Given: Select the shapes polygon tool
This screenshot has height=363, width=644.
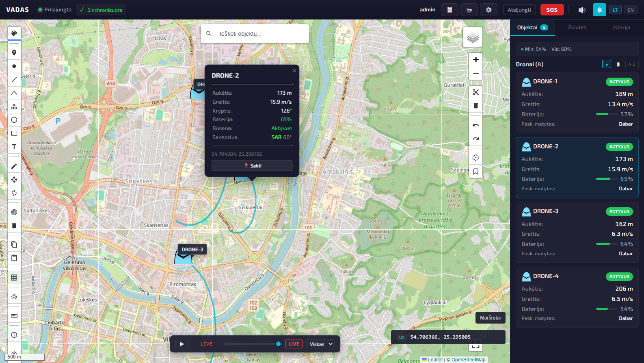Looking at the screenshot, I should click(x=14, y=107).
